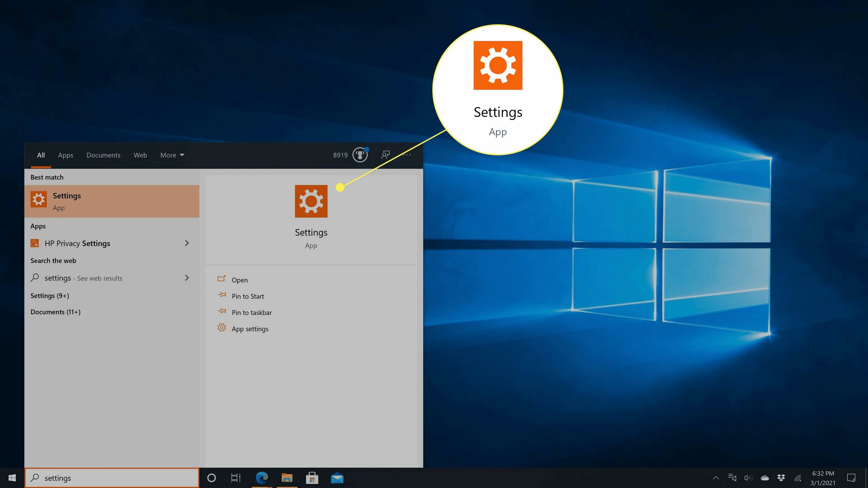Click the Pin to Start option
This screenshot has height=488, width=868.
[248, 296]
